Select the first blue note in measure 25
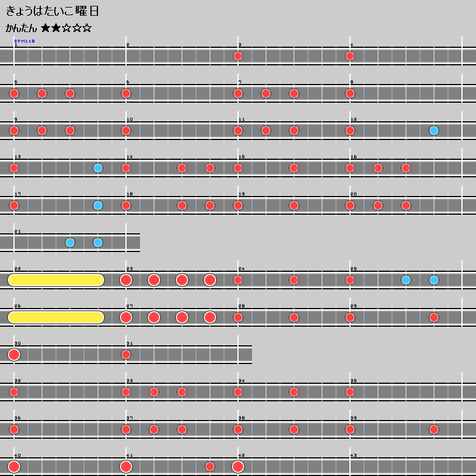The width and height of the screenshot is (476, 476). 406,280
